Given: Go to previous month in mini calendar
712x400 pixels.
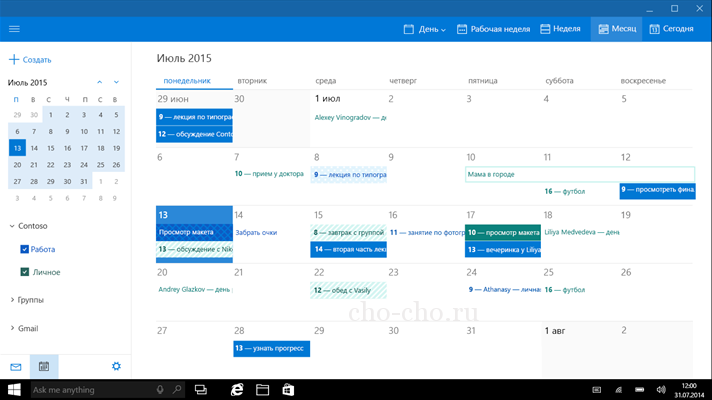Looking at the screenshot, I should point(99,82).
